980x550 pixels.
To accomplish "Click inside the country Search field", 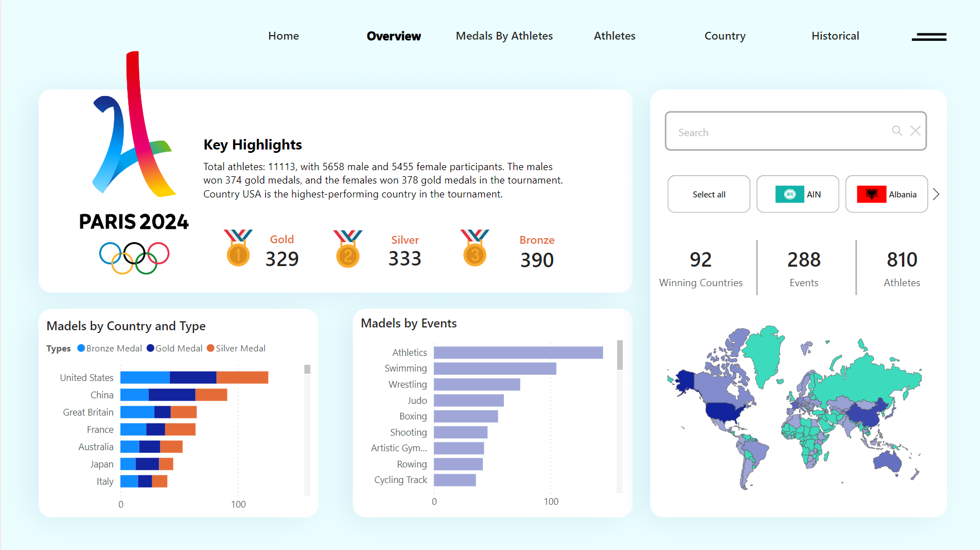I will (x=780, y=132).
